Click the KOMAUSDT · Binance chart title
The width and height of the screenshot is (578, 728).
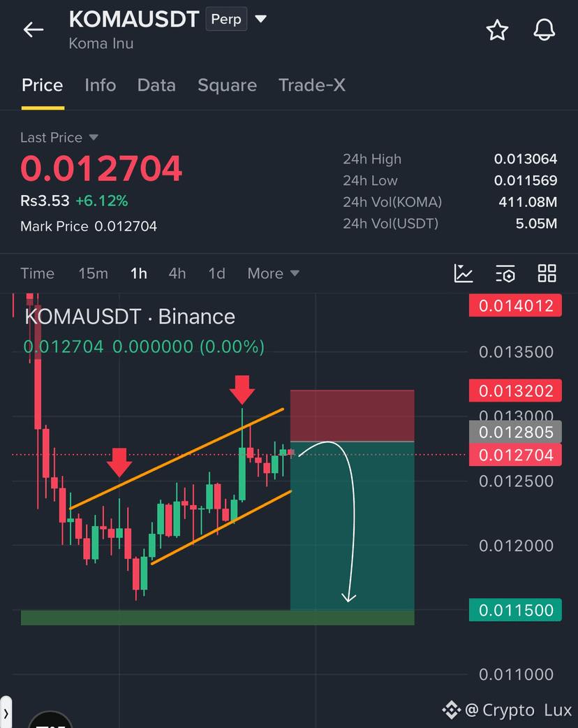pos(130,316)
